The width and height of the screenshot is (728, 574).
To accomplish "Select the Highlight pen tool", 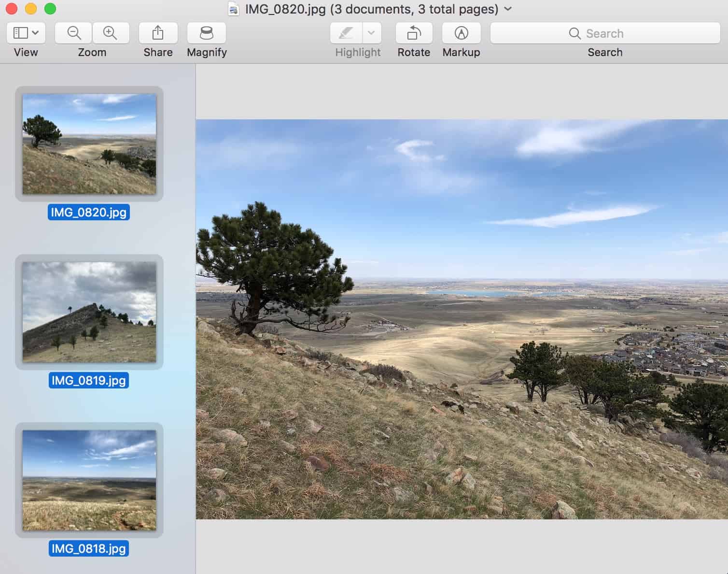I will click(346, 33).
